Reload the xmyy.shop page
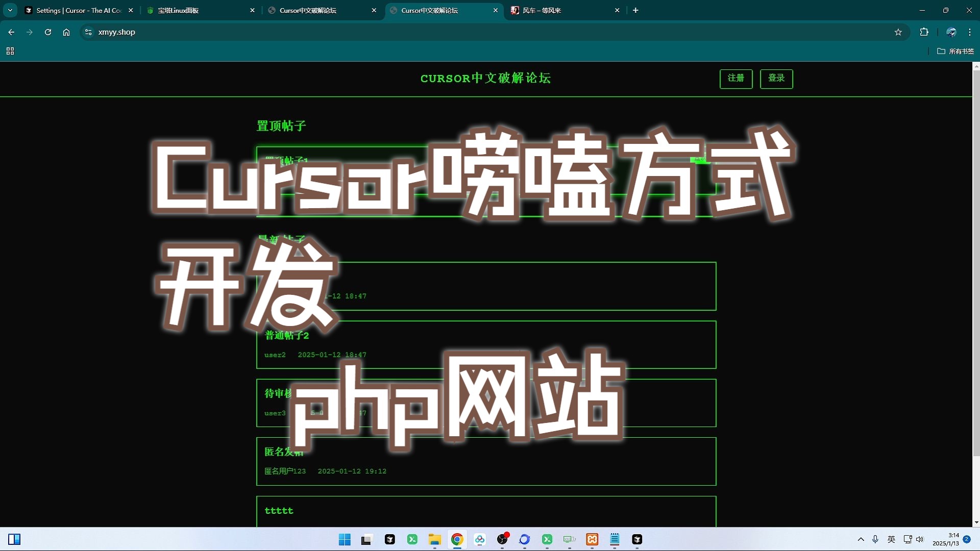Image resolution: width=980 pixels, height=551 pixels. tap(48, 32)
